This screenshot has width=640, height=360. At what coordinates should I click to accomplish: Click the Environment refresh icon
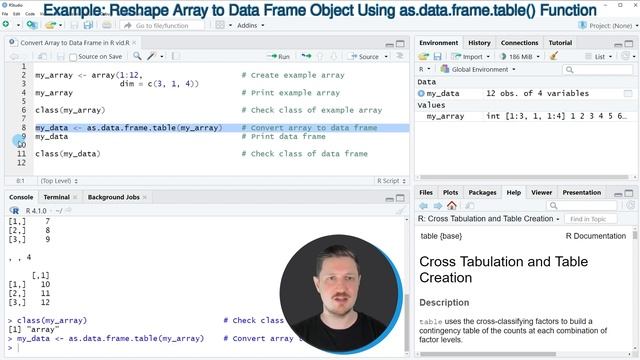click(x=625, y=56)
